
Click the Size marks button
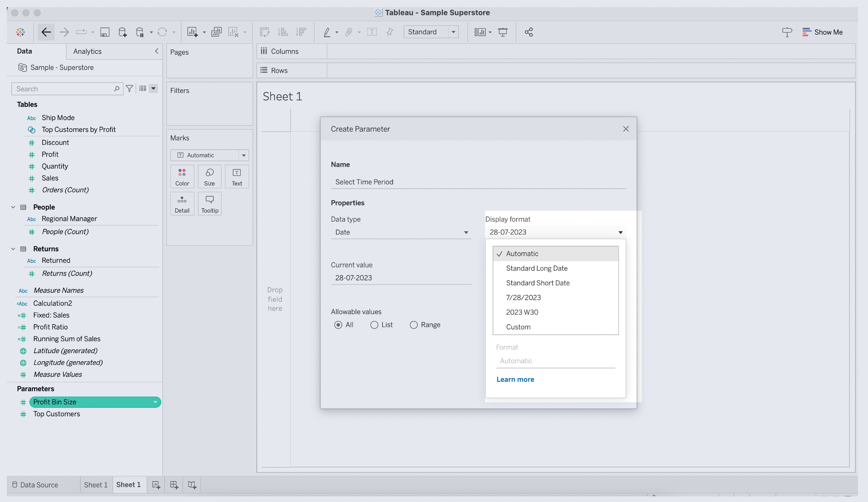pos(209,177)
